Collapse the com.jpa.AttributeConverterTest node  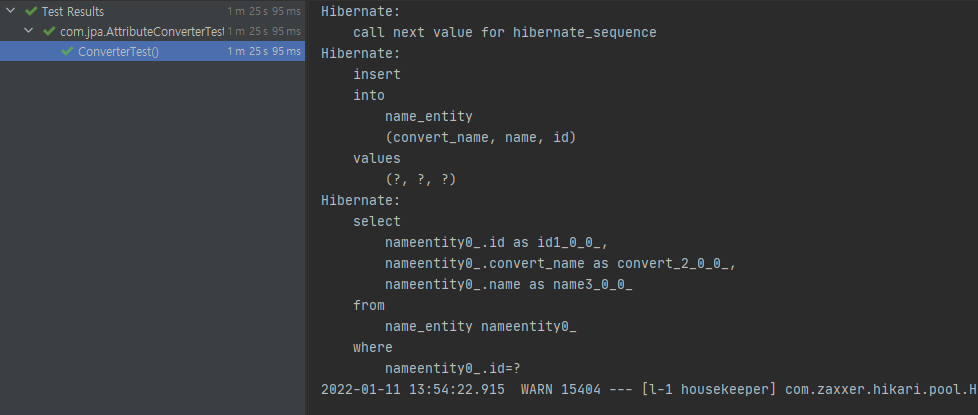coord(29,31)
